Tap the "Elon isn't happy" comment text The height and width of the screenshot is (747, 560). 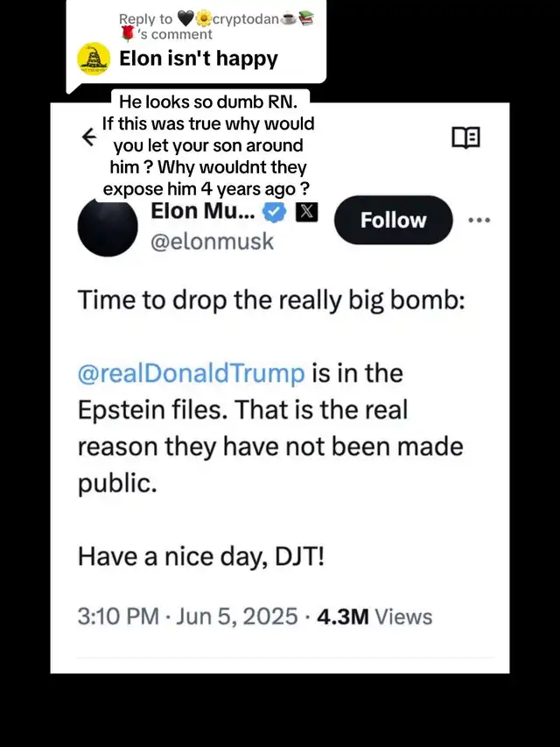pyautogui.click(x=199, y=59)
